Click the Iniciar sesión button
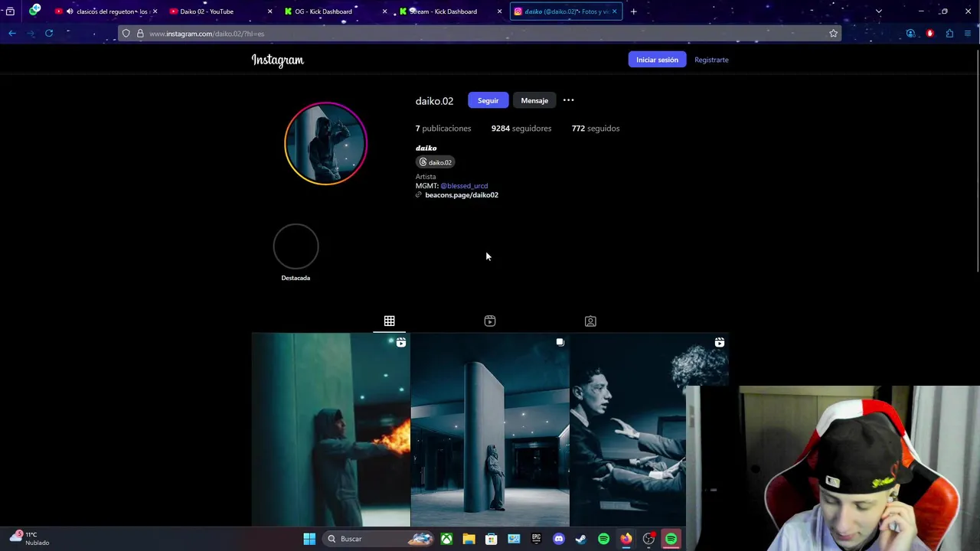This screenshot has width=980, height=551. pyautogui.click(x=657, y=60)
